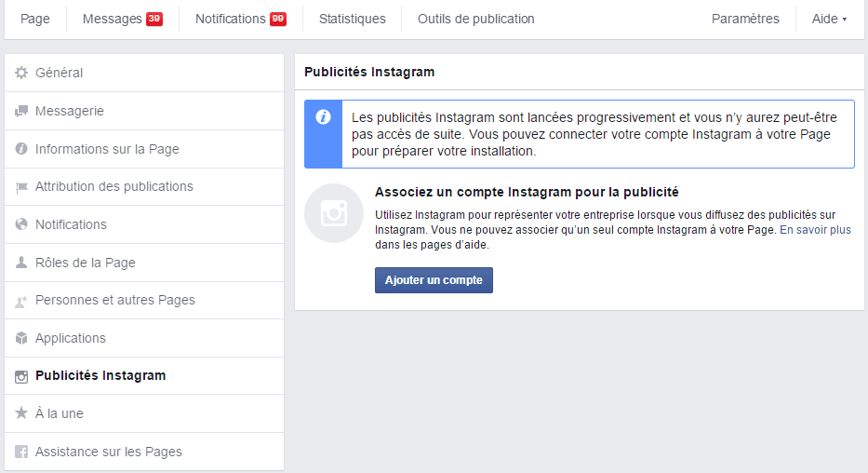Click the info icon beside Informations sur la Page
The width and height of the screenshot is (868, 473).
[x=21, y=149]
